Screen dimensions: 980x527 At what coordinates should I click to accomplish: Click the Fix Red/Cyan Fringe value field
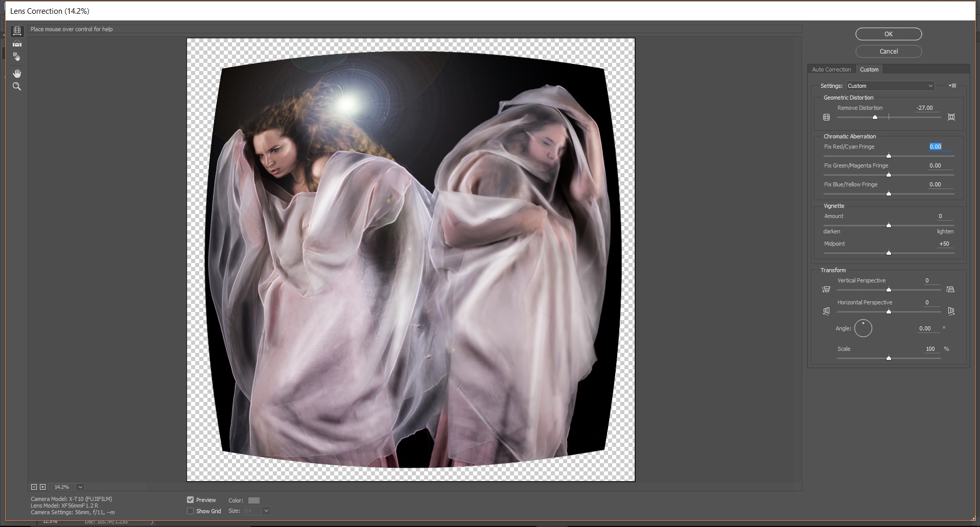pos(935,147)
